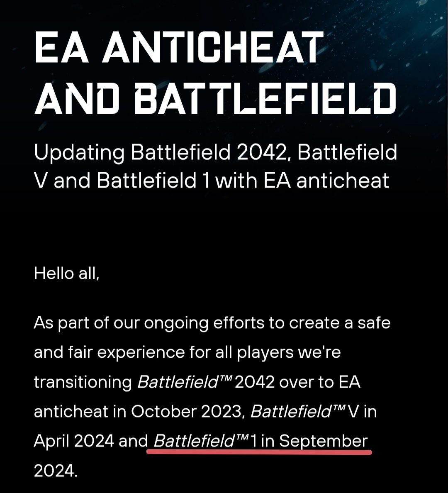Screen dimensions: 448x493
Task: Click the final "2024." on the last line
Action: 56,471
